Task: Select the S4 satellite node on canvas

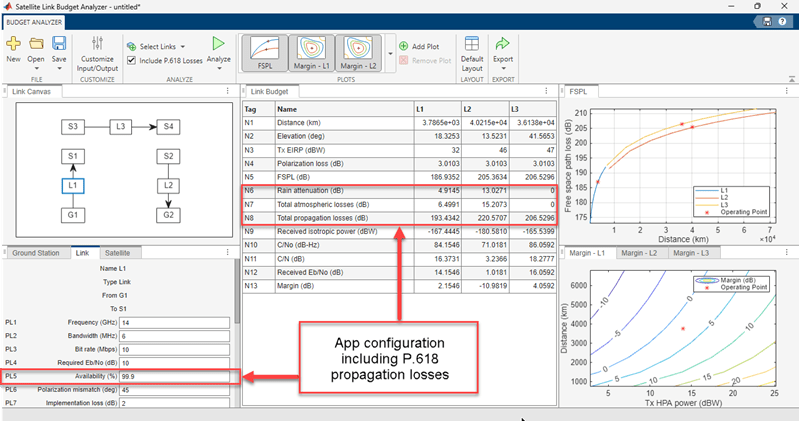Action: point(169,127)
